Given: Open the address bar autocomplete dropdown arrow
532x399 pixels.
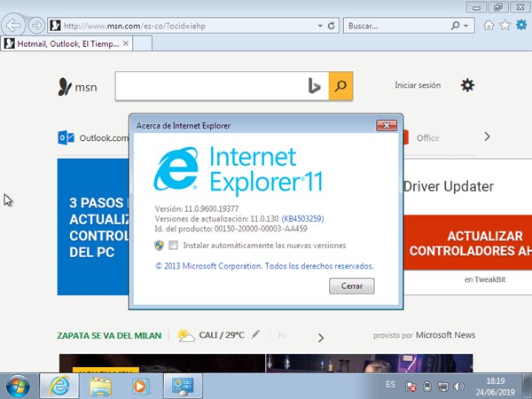Looking at the screenshot, I should pyautogui.click(x=320, y=26).
